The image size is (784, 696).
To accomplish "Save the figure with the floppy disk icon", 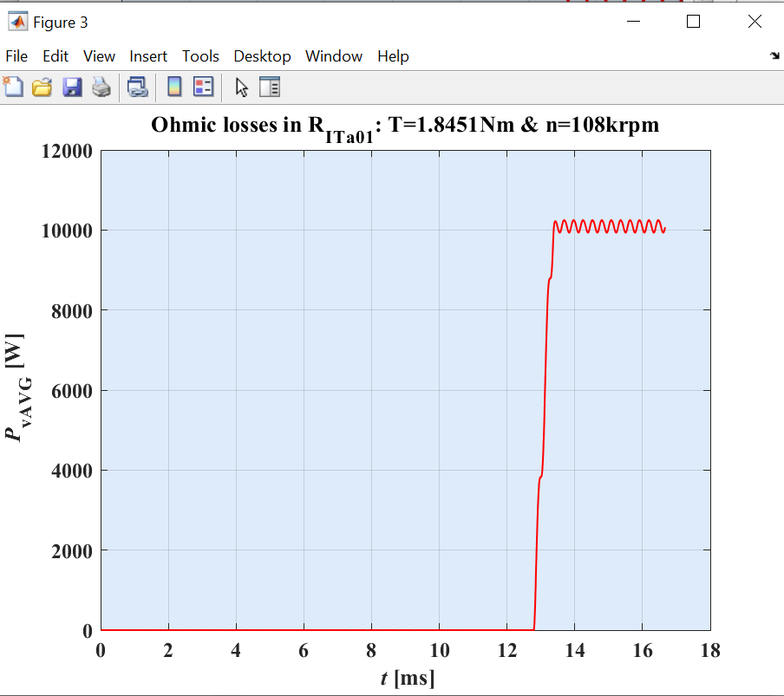I will coord(71,87).
